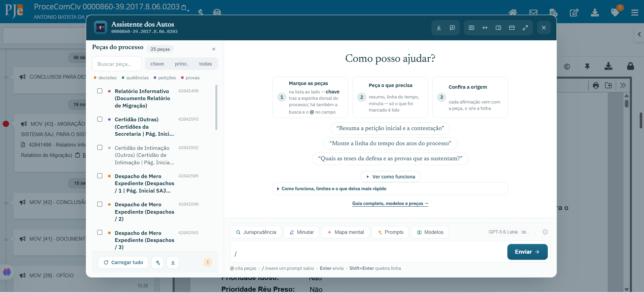Click the new conversation icon in Assistente header
644x293 pixels.
pos(452,28)
